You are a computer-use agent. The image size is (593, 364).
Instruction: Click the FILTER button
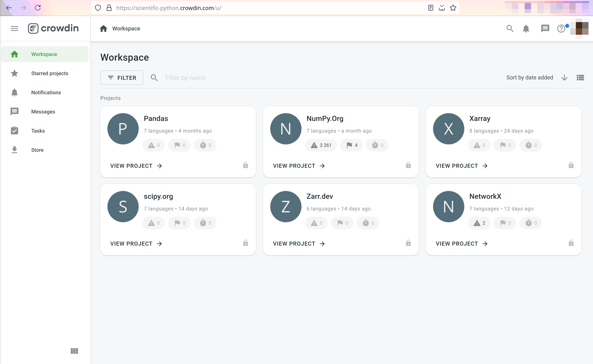[x=122, y=78]
